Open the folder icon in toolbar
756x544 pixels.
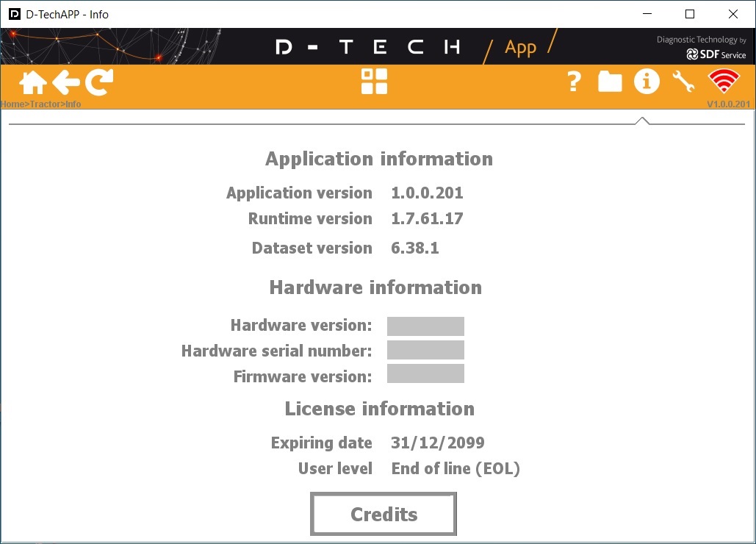click(610, 82)
